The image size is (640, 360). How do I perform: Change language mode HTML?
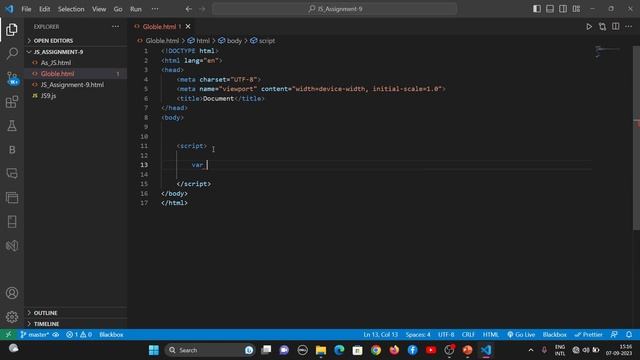pyautogui.click(x=491, y=334)
